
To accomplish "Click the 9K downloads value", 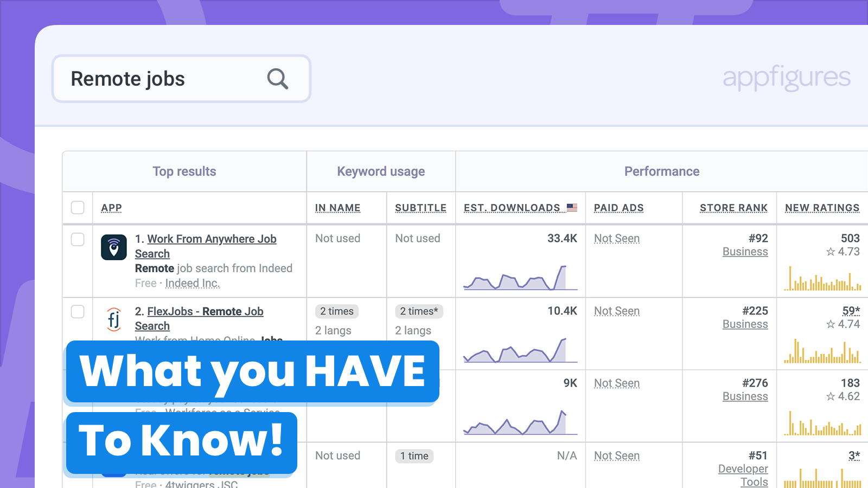I will (570, 383).
